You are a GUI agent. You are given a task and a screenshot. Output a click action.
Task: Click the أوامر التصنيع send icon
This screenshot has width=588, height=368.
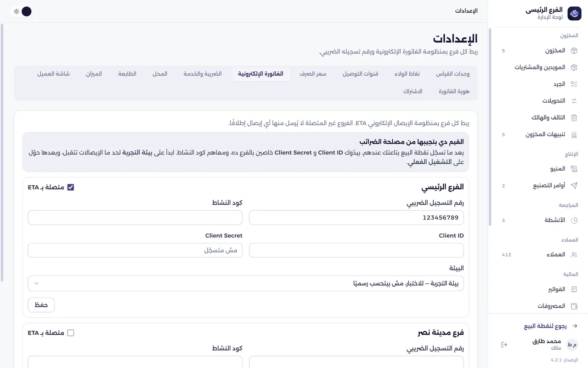click(x=574, y=185)
